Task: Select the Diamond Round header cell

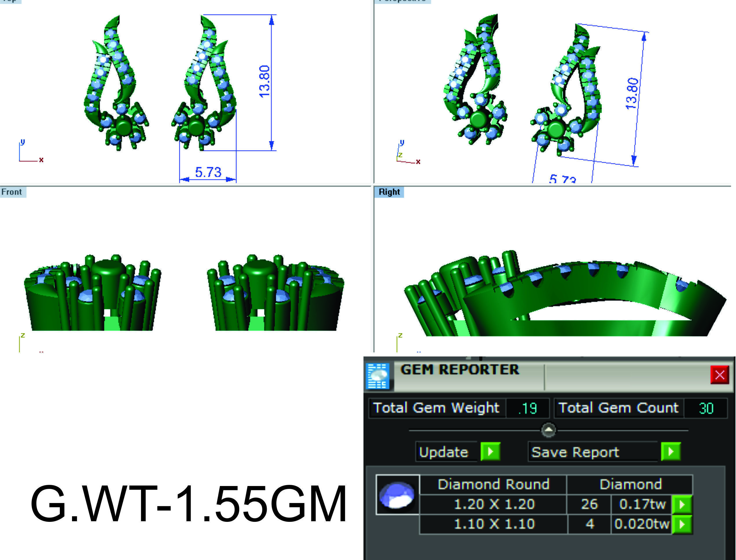Action: point(493,484)
